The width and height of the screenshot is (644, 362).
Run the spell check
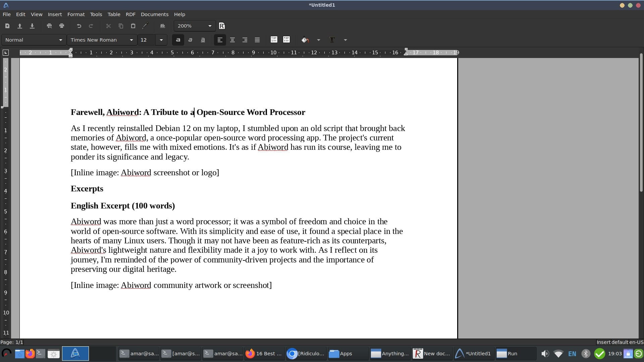coord(163,26)
